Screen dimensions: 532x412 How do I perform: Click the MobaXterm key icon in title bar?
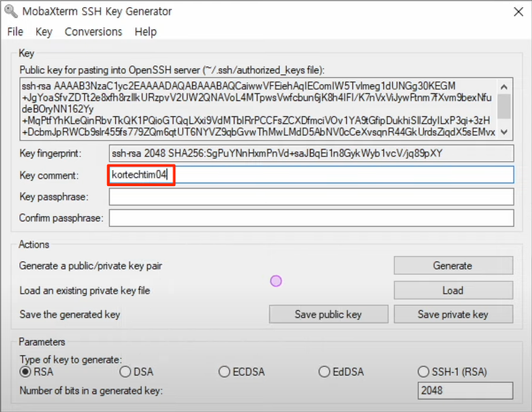click(11, 12)
